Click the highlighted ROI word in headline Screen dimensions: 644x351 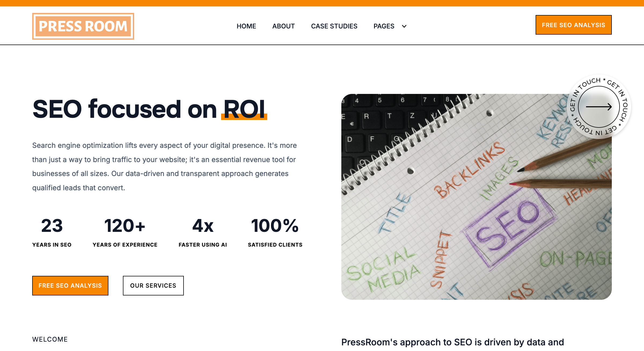point(244,109)
